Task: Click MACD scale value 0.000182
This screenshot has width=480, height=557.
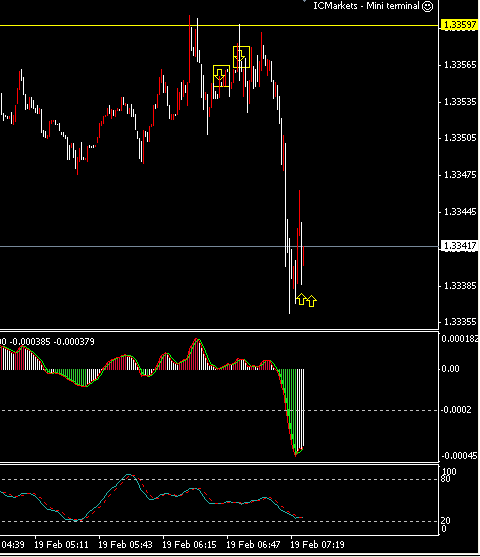Action: pyautogui.click(x=460, y=339)
